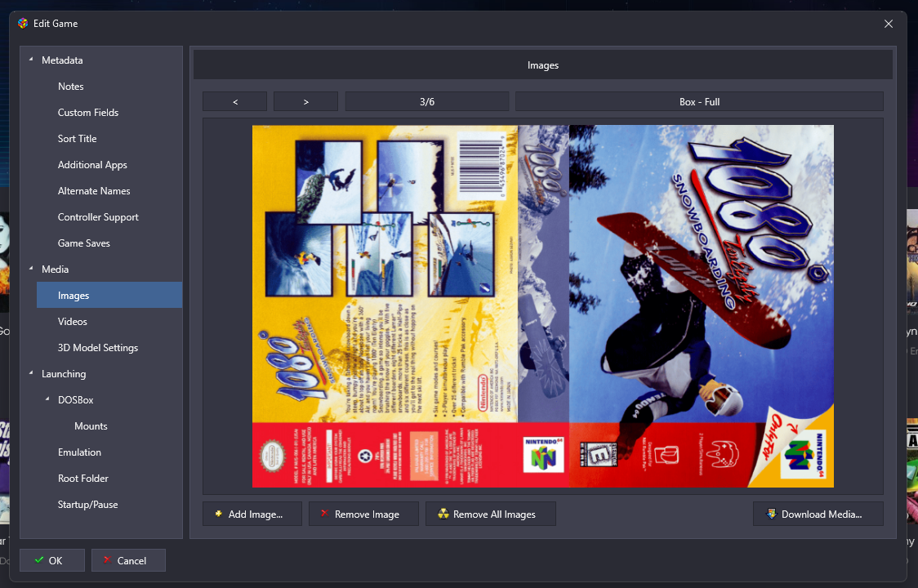Image resolution: width=918 pixels, height=588 pixels.
Task: Collapse the DOSBox tree node
Action: [47, 399]
